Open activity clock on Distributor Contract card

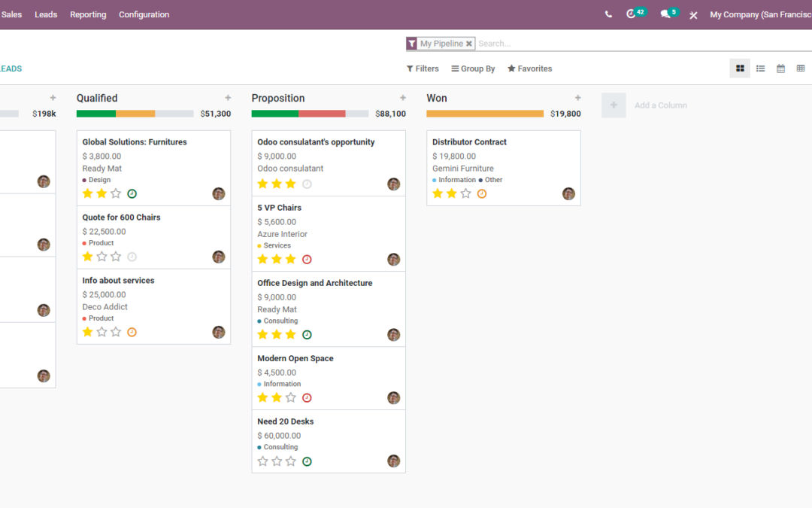click(x=482, y=194)
